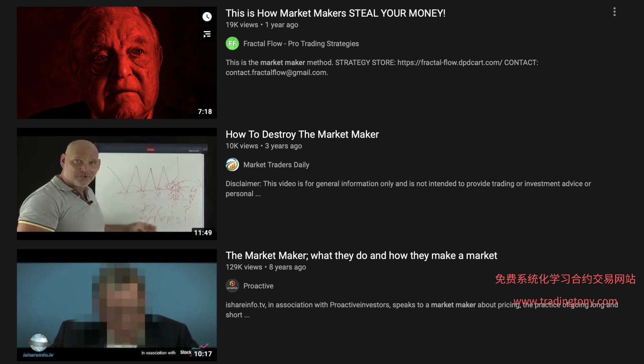Click the Proactive channel avatar
Image resolution: width=644 pixels, height=364 pixels.
[x=232, y=286]
